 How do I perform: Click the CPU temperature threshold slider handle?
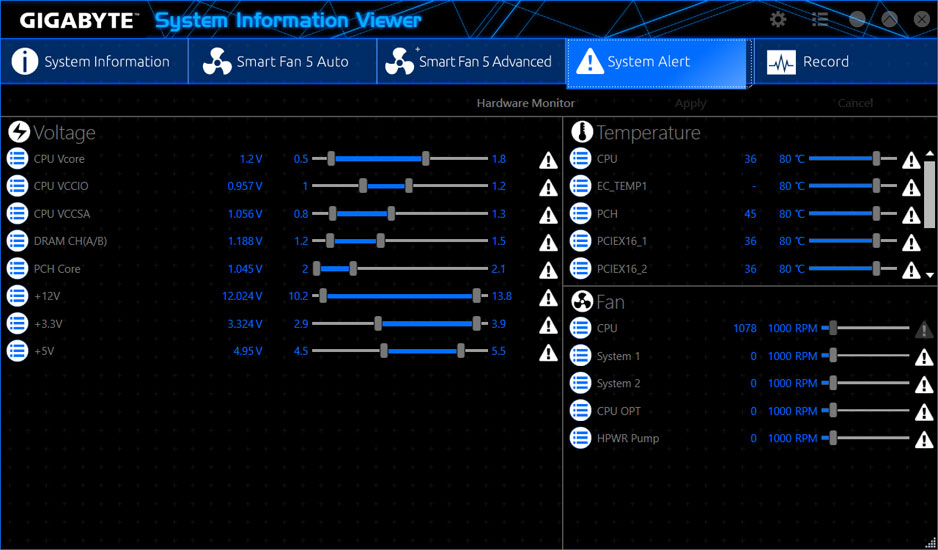tap(877, 159)
